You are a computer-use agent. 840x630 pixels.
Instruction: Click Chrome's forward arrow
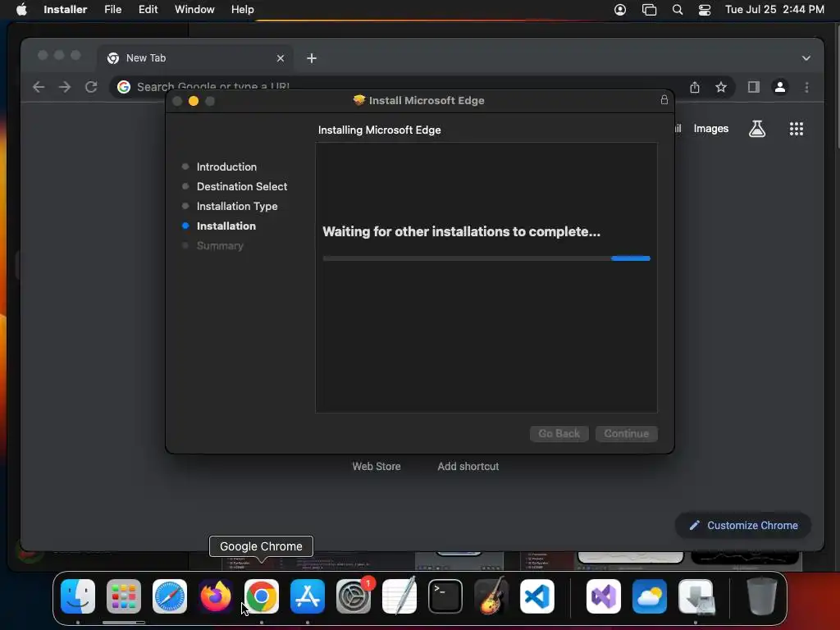click(65, 87)
